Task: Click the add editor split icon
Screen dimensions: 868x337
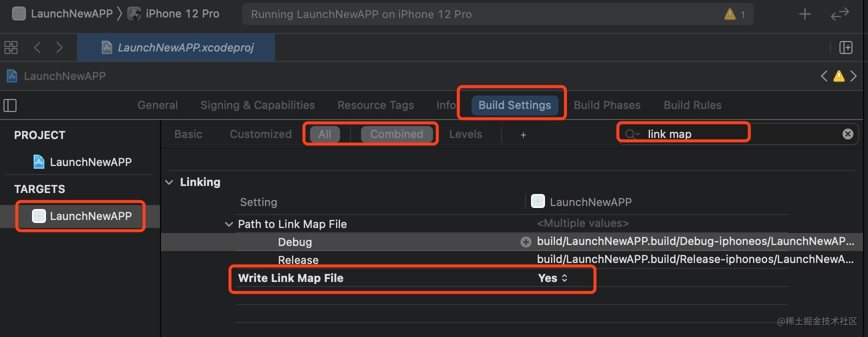Action: coord(846,47)
